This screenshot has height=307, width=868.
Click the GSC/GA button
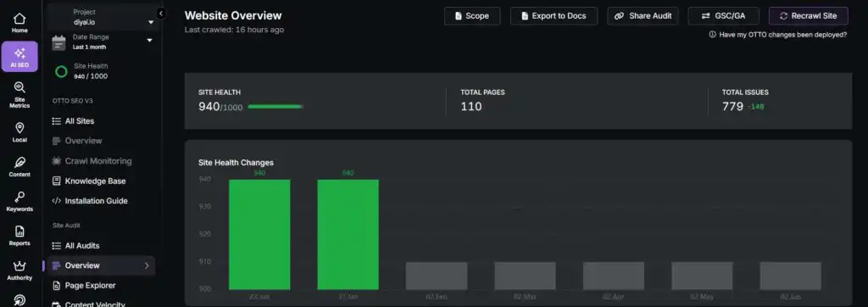(724, 16)
